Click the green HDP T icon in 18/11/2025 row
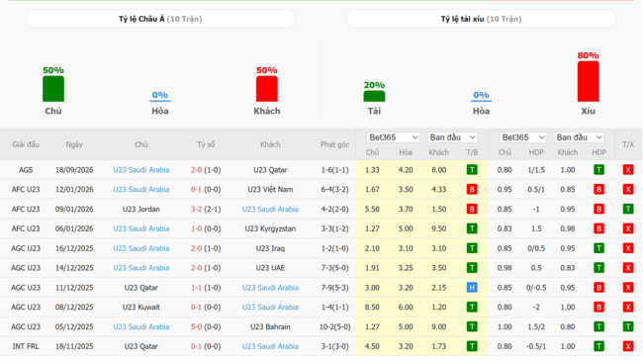Viewport: 643px width, 364px height. 599,347
